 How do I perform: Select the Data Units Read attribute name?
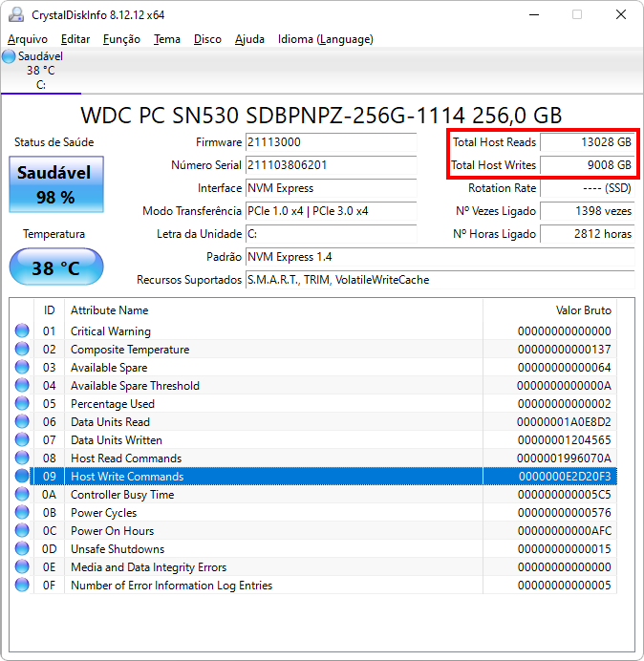[110, 422]
